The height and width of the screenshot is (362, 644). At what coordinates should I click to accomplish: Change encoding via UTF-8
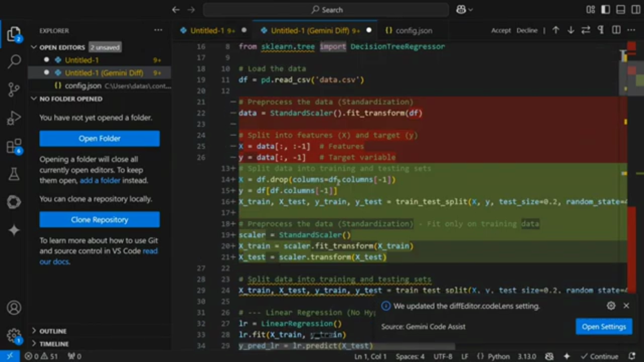[x=443, y=356]
